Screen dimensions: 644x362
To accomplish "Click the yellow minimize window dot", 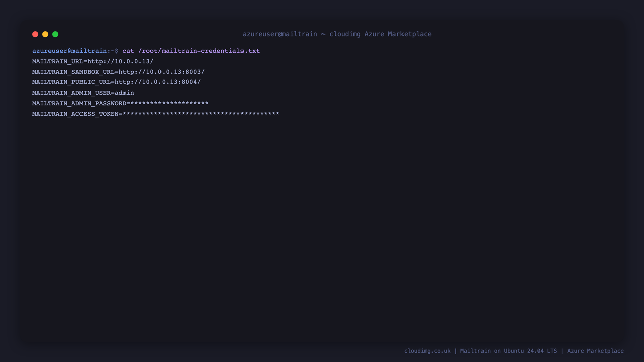I will [45, 34].
